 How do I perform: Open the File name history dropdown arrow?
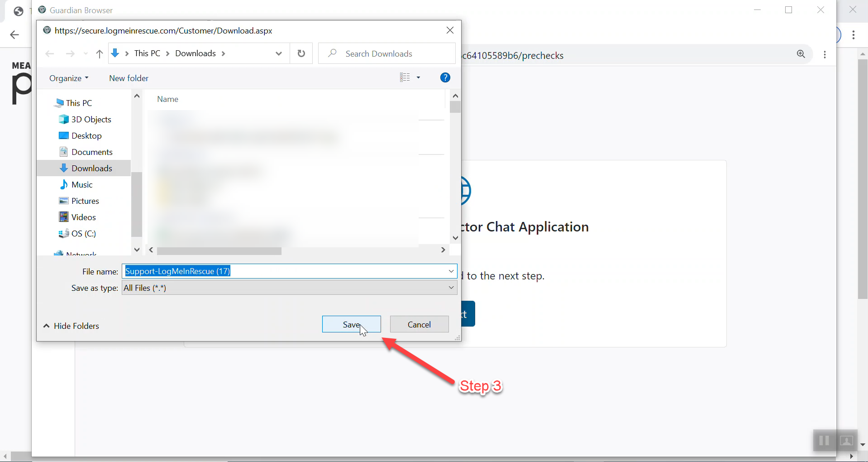click(451, 271)
